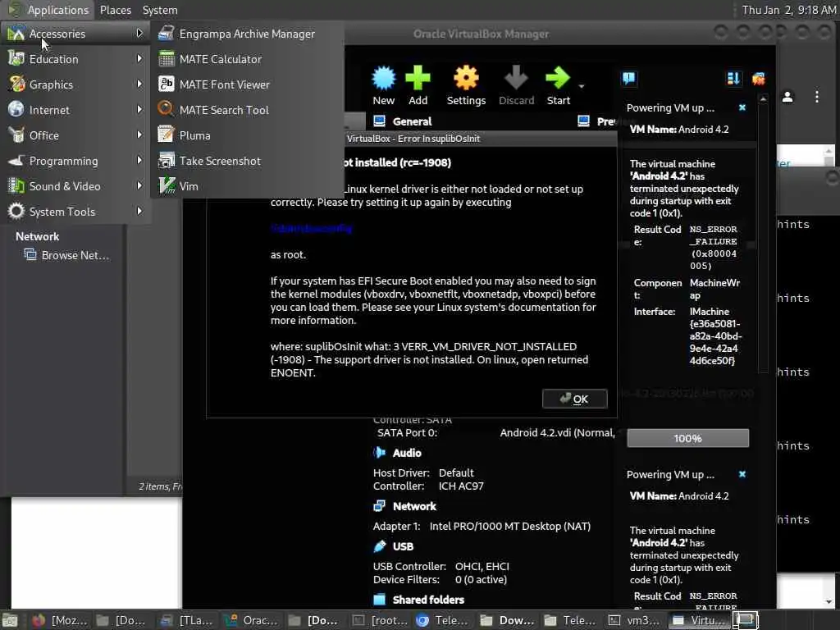Switch to the Oracle VirtualBox taskbar item

click(251, 620)
